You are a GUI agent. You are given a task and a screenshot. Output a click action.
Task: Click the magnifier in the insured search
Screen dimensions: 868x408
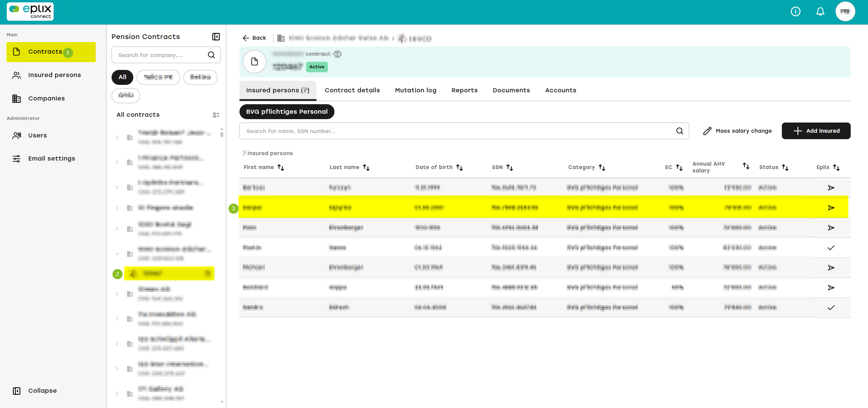click(680, 131)
